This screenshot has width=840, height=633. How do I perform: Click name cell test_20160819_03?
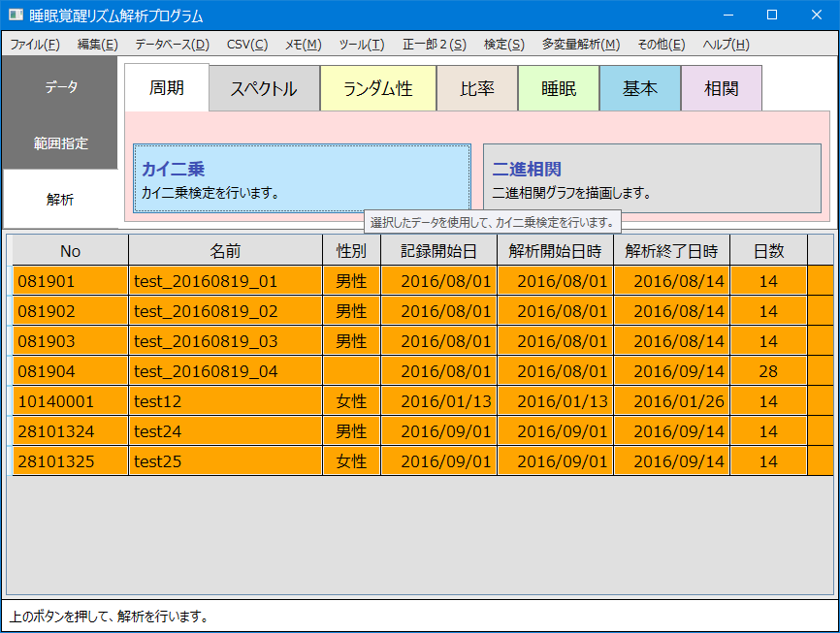226,340
